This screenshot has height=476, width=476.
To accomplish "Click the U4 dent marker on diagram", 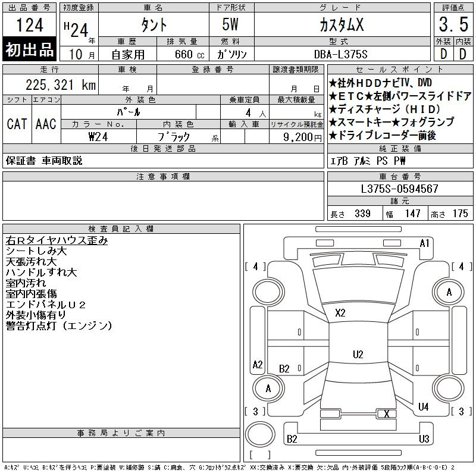I will click(424, 407).
